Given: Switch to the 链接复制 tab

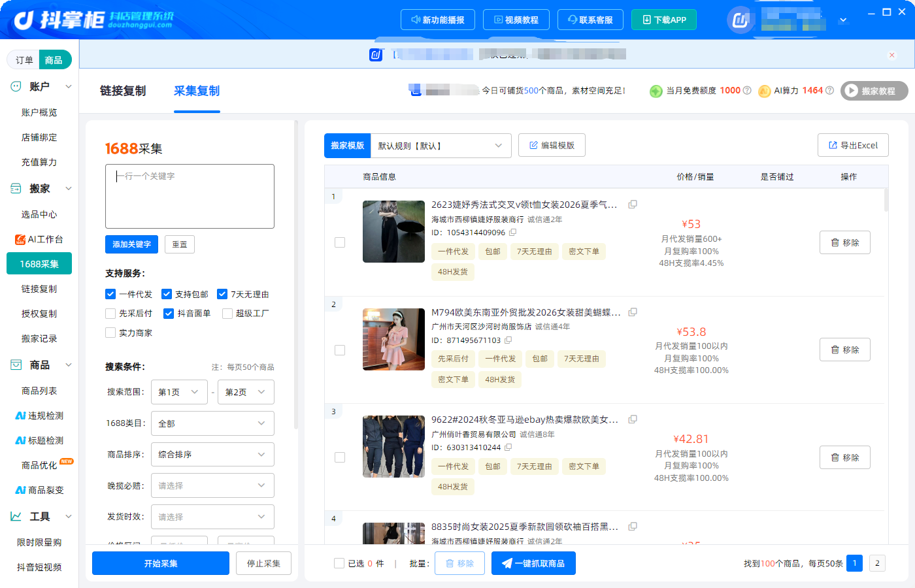Looking at the screenshot, I should click(123, 91).
